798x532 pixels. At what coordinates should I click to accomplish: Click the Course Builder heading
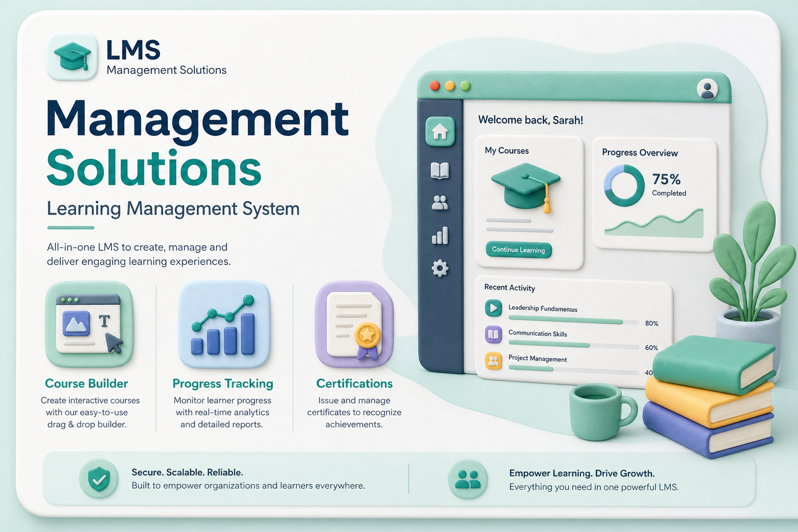point(87,383)
